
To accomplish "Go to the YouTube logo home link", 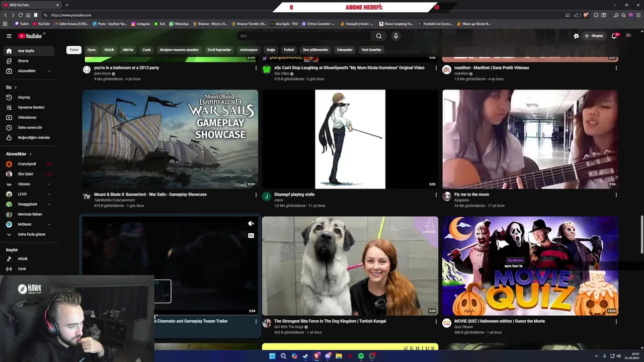I will pos(31,36).
